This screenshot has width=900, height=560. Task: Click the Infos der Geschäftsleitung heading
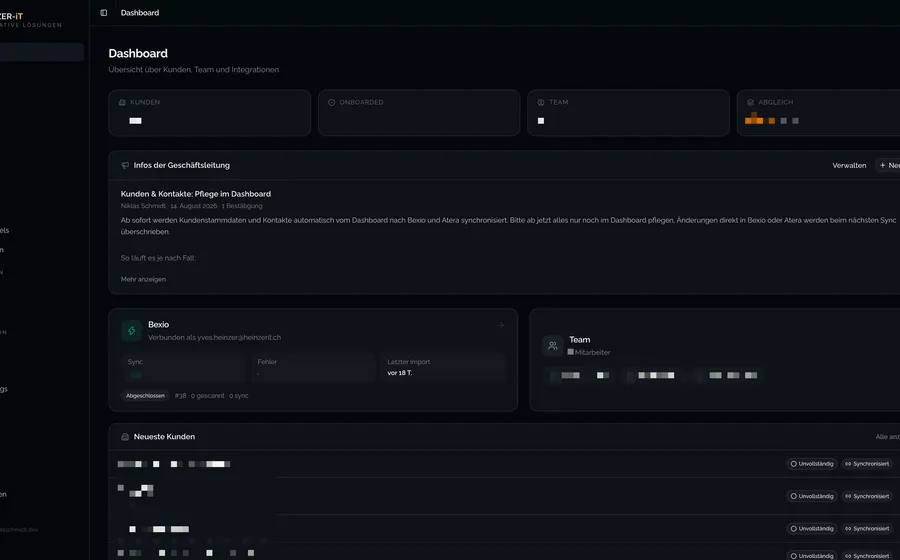coord(181,165)
